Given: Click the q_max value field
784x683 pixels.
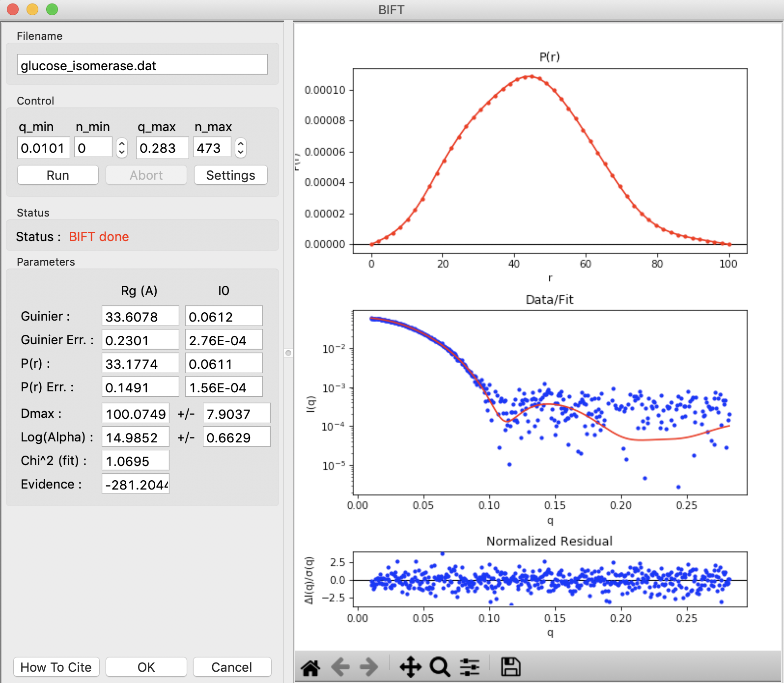Looking at the screenshot, I should [x=163, y=148].
